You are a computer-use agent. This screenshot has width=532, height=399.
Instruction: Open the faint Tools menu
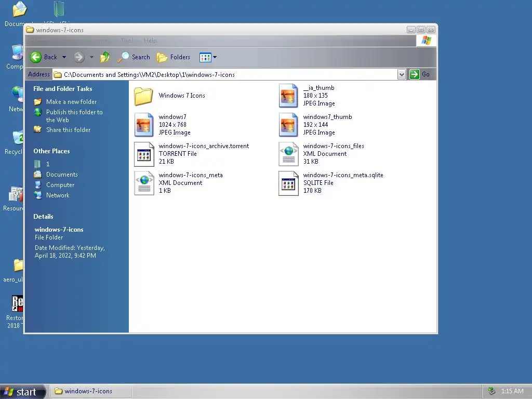127,41
